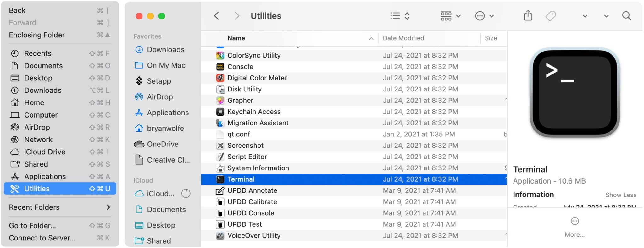Go back with the toolbar back arrow
Screen dimensions: 644x248
pos(216,16)
